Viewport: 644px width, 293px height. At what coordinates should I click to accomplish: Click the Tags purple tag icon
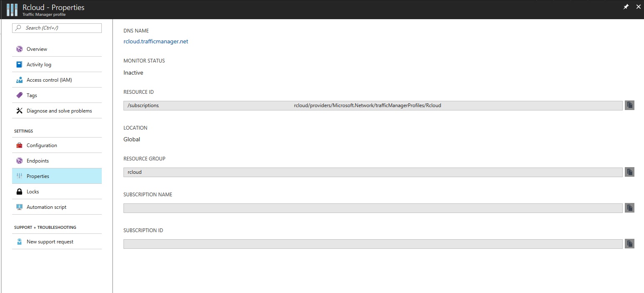pyautogui.click(x=19, y=95)
